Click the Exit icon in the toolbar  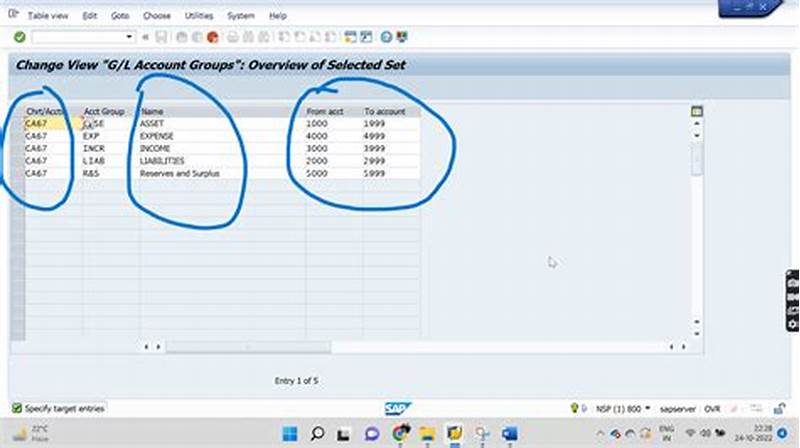pyautogui.click(x=197, y=37)
